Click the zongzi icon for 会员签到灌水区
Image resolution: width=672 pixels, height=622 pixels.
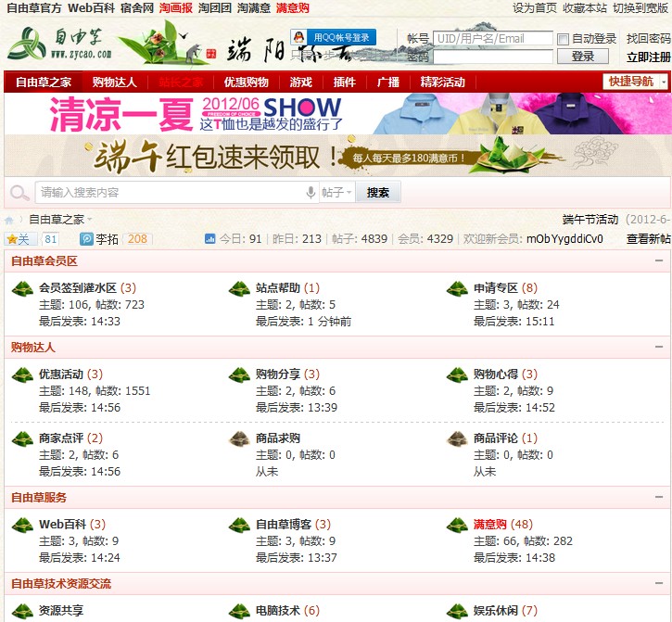click(x=22, y=289)
